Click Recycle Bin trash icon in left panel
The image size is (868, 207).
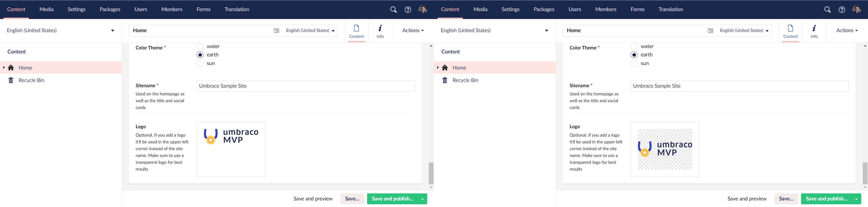point(11,80)
